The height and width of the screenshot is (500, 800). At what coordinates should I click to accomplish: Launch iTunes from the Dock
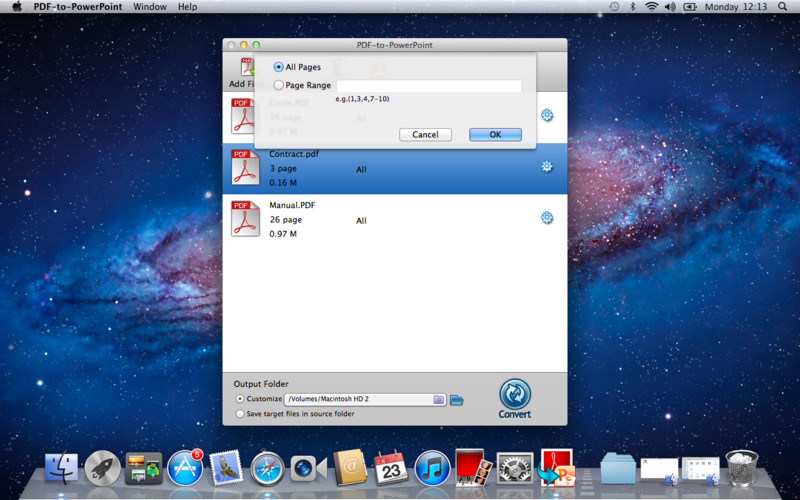point(432,468)
